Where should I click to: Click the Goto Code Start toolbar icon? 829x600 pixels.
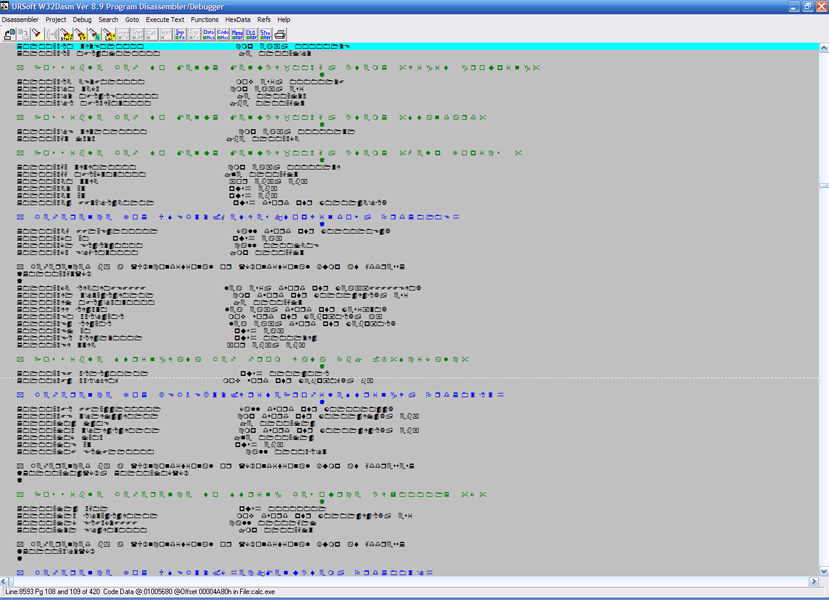(66, 34)
